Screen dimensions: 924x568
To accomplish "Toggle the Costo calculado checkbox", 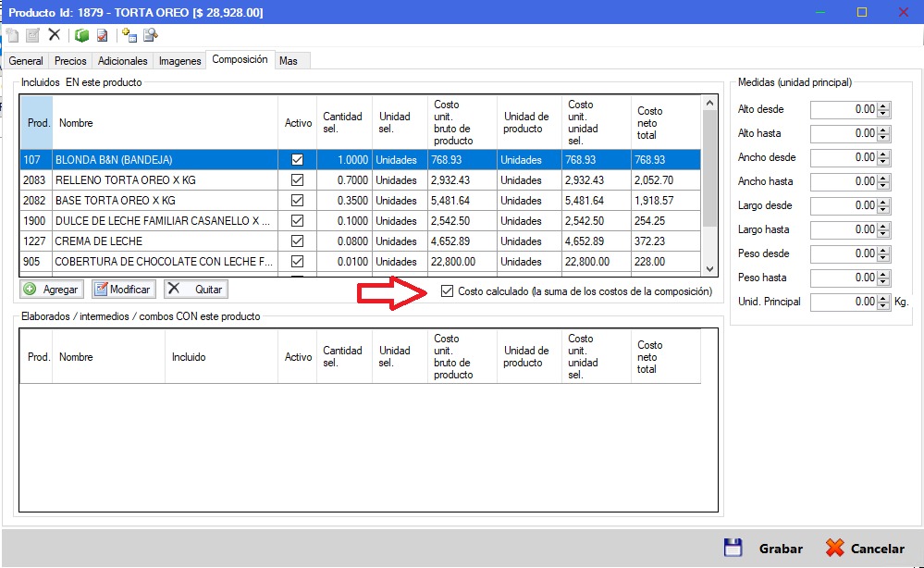I will [448, 291].
